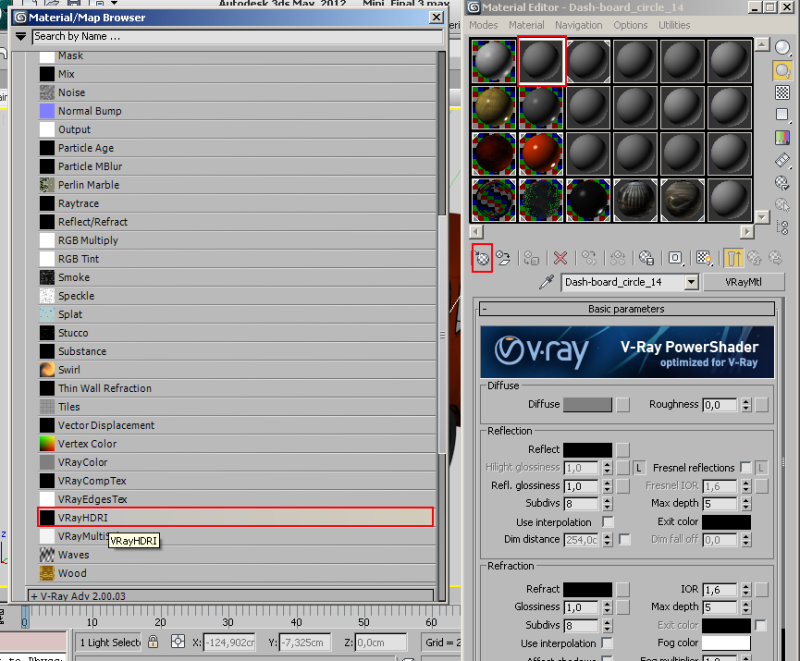Reset the map/material with the red X

coord(560,258)
